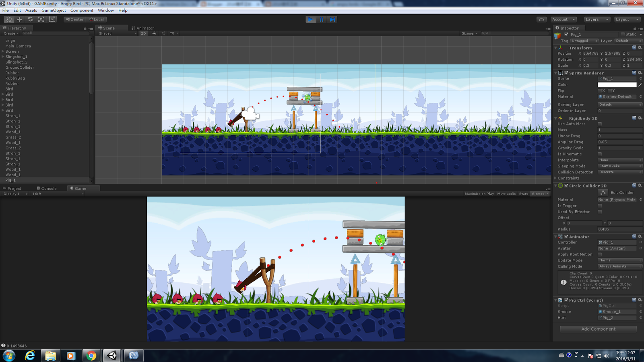Toggle scene lighting icon

pyautogui.click(x=154, y=33)
